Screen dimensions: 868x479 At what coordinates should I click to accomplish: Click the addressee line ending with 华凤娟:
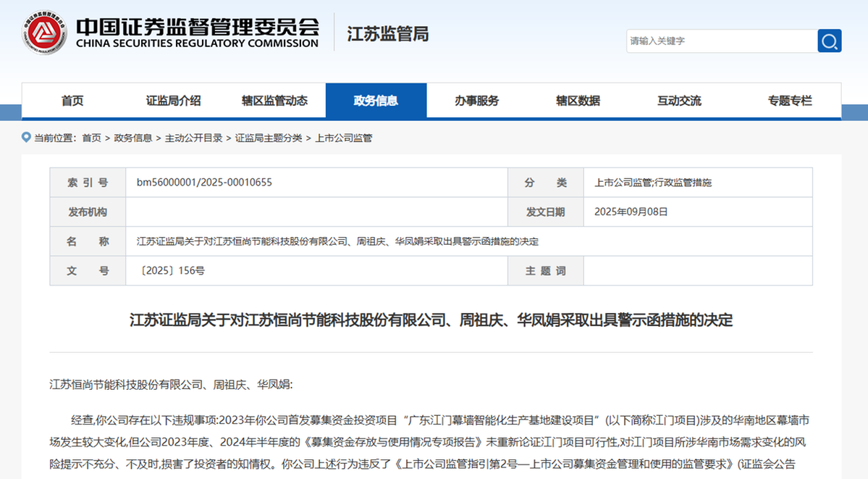pos(171,384)
